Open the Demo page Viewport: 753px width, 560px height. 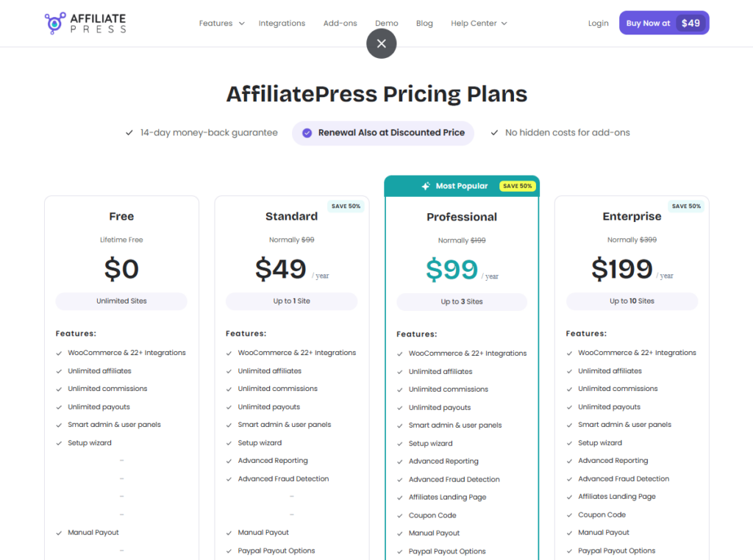click(386, 24)
